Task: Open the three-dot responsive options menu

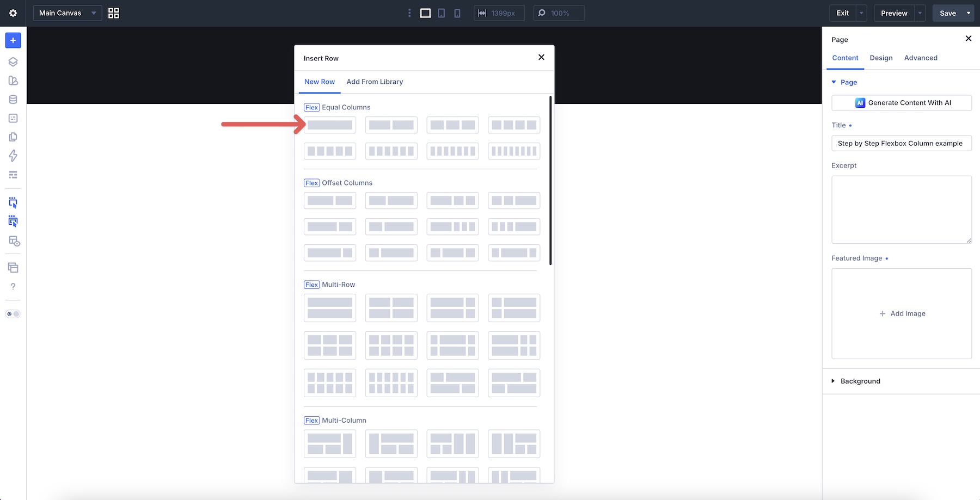Action: click(409, 13)
